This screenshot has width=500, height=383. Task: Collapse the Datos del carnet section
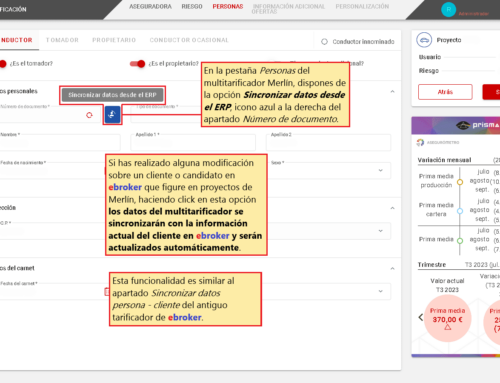392,268
